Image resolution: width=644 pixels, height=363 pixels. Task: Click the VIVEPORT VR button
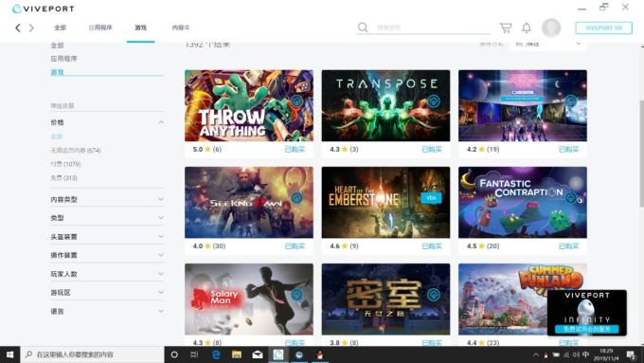click(x=604, y=27)
